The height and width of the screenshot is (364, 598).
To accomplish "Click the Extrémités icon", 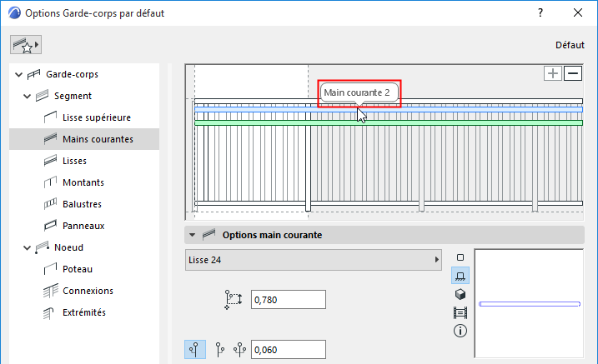I will coord(49,313).
